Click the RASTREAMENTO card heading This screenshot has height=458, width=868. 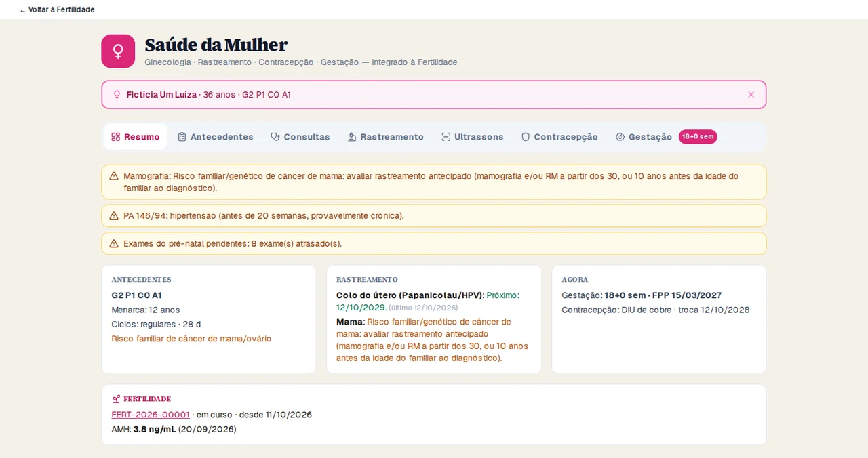(367, 280)
